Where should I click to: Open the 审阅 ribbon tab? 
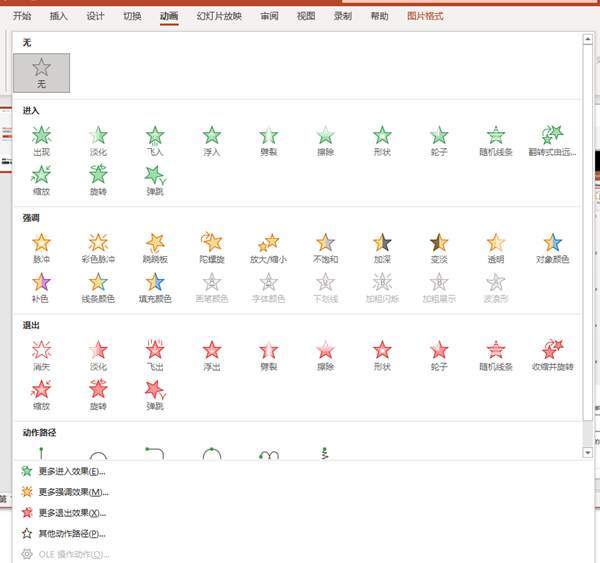coord(269,16)
